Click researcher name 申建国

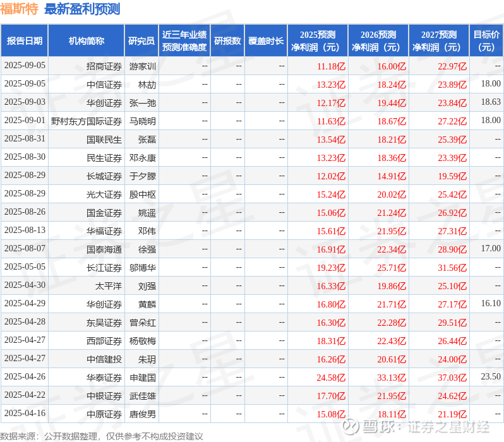point(143,378)
